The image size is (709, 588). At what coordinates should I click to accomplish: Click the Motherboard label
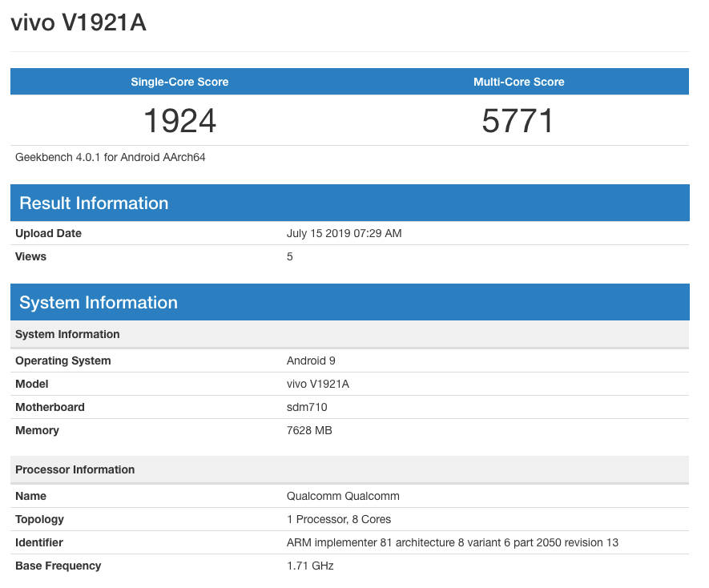click(50, 407)
